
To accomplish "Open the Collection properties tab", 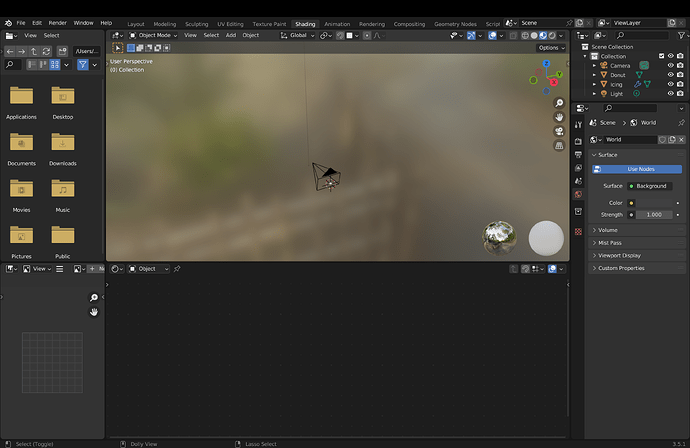I will (x=578, y=212).
